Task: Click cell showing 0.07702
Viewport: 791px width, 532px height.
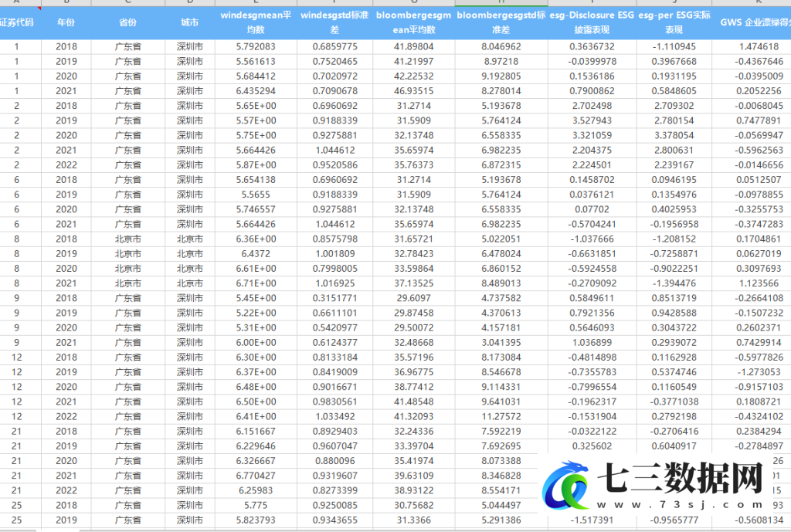Action: pyautogui.click(x=592, y=209)
